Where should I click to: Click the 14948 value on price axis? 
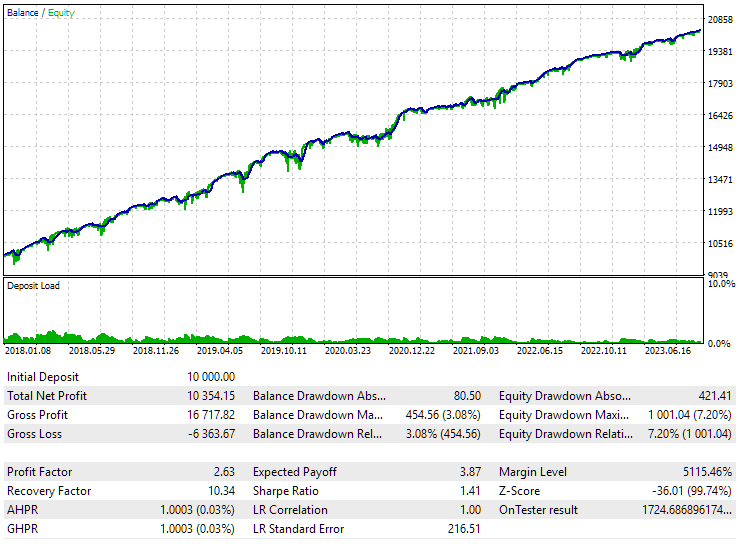pyautogui.click(x=721, y=148)
